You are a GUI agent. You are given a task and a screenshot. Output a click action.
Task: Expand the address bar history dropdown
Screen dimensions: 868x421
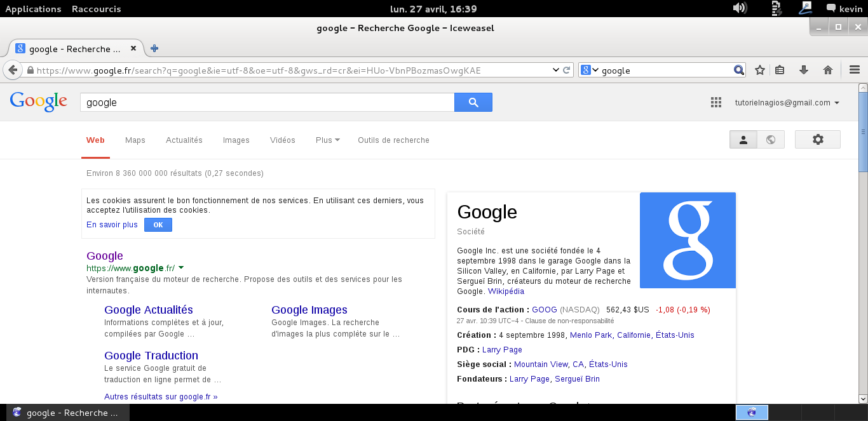(555, 70)
